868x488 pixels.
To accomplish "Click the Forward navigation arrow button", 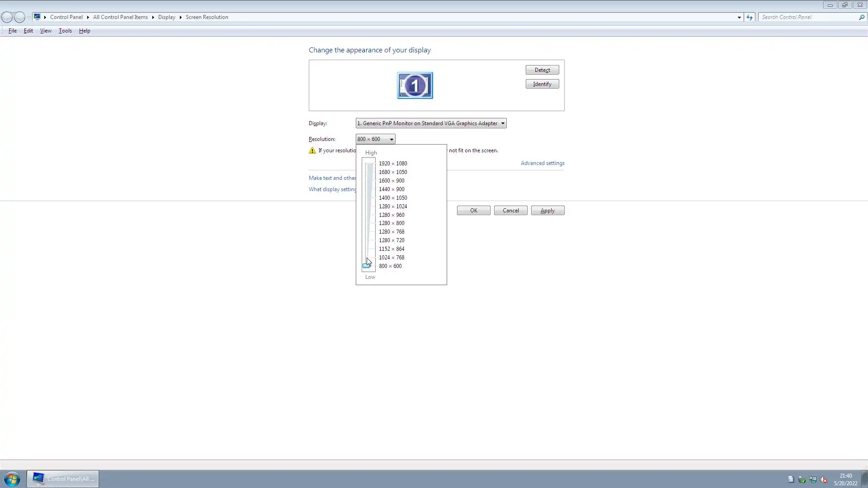I will point(19,17).
